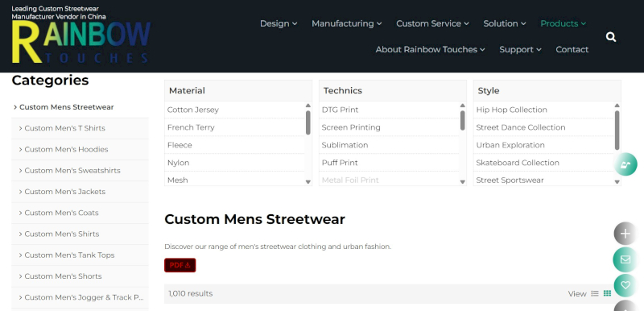Open the search magnifier icon

click(611, 37)
